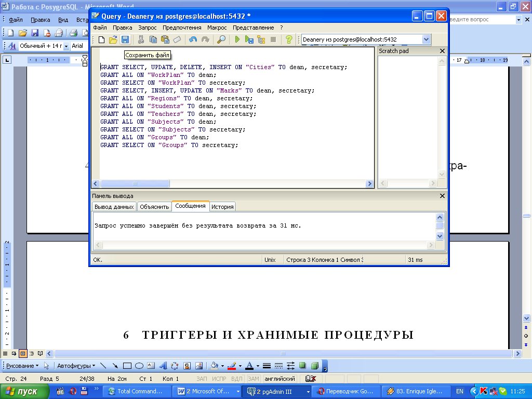Redo the last undone edit
Viewport: 532px width, 399px height.
tap(205, 39)
